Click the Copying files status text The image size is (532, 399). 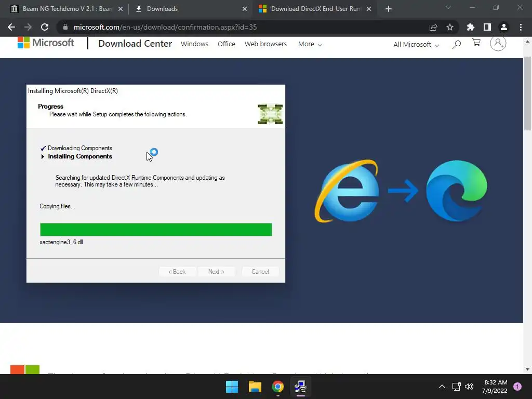pyautogui.click(x=57, y=206)
